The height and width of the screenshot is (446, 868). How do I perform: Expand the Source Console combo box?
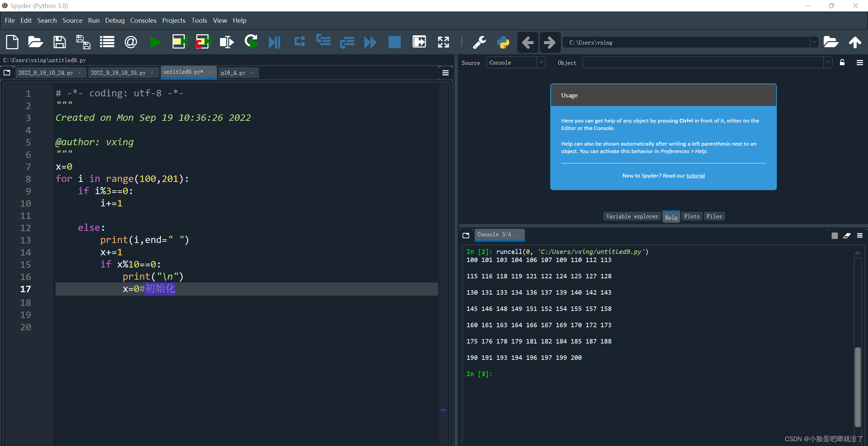click(x=541, y=62)
